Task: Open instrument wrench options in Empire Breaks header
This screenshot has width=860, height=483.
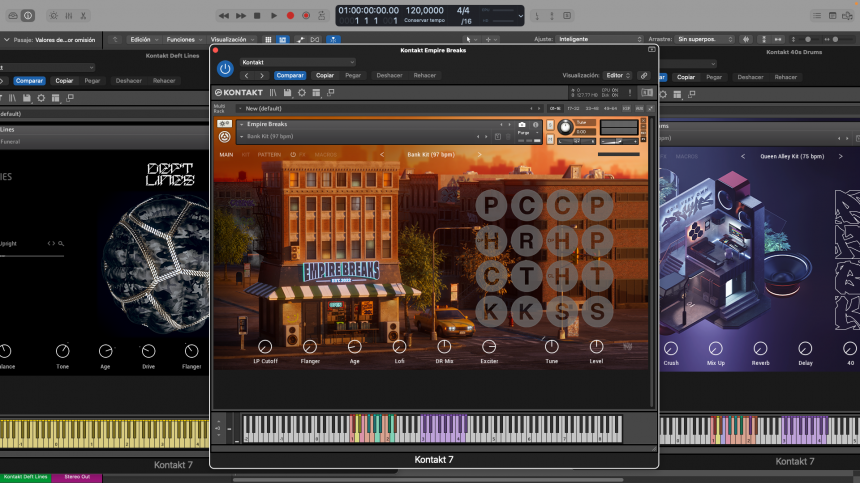Action: [224, 124]
